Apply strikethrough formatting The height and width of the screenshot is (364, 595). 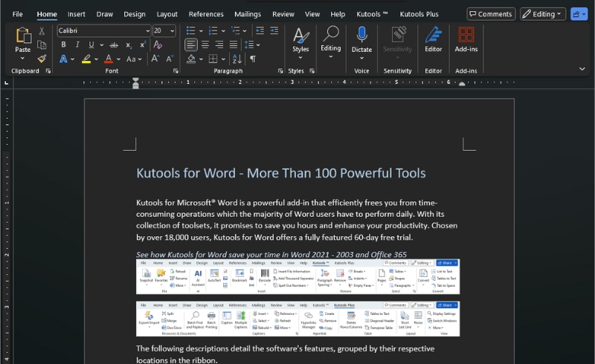(x=114, y=45)
